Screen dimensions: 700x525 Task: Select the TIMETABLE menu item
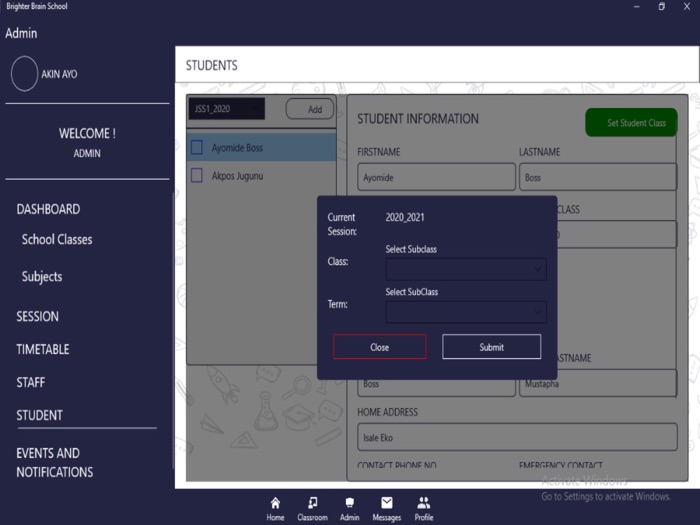43,349
